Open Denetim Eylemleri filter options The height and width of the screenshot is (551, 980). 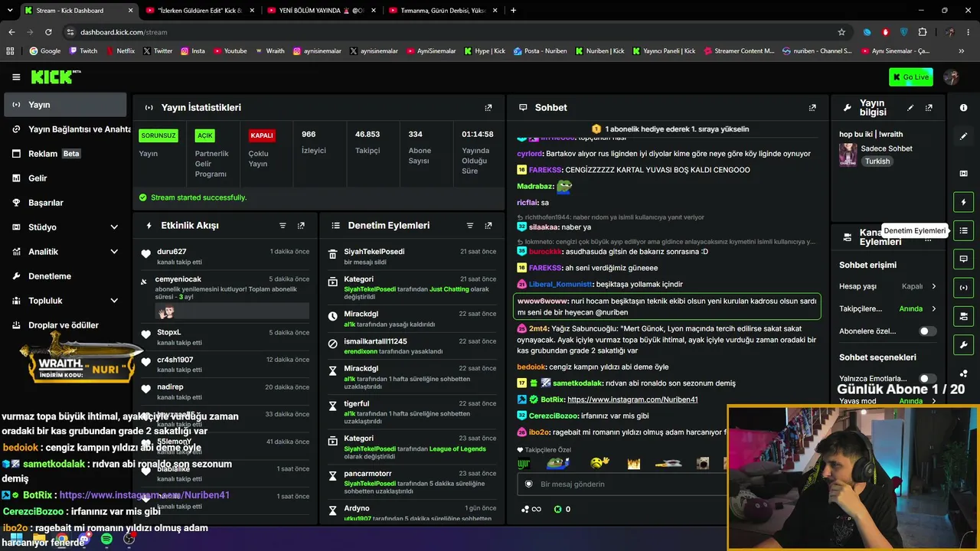pos(470,226)
